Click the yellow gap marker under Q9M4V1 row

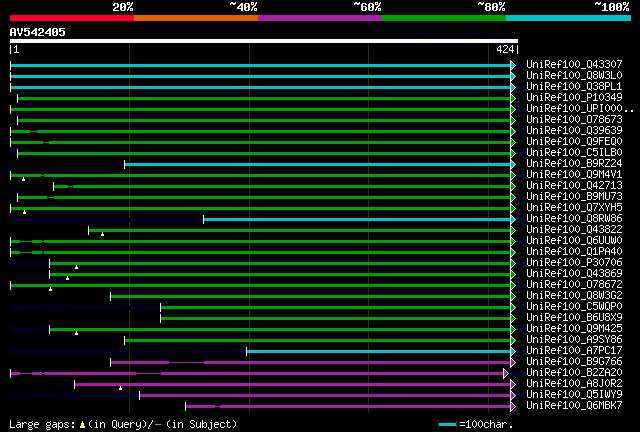[24, 179]
